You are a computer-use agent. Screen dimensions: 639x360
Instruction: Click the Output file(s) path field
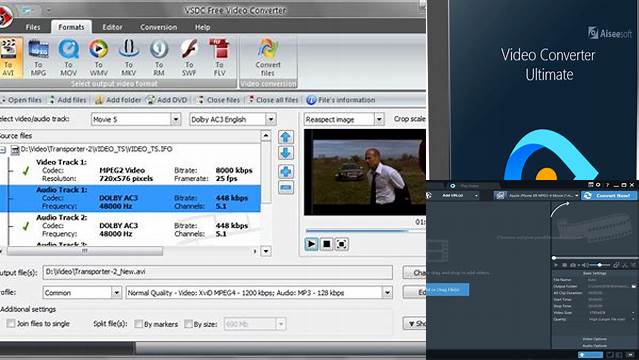(x=218, y=272)
